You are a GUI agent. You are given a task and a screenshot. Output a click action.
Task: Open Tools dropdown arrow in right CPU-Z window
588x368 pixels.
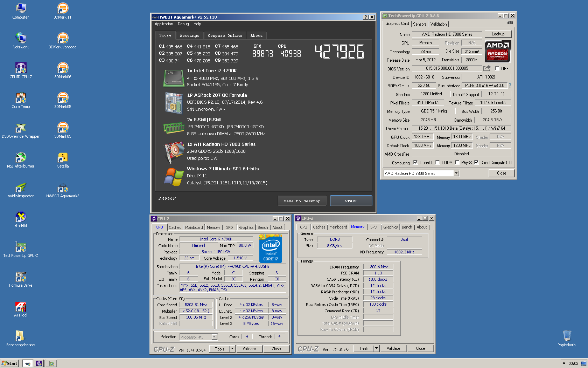point(376,348)
